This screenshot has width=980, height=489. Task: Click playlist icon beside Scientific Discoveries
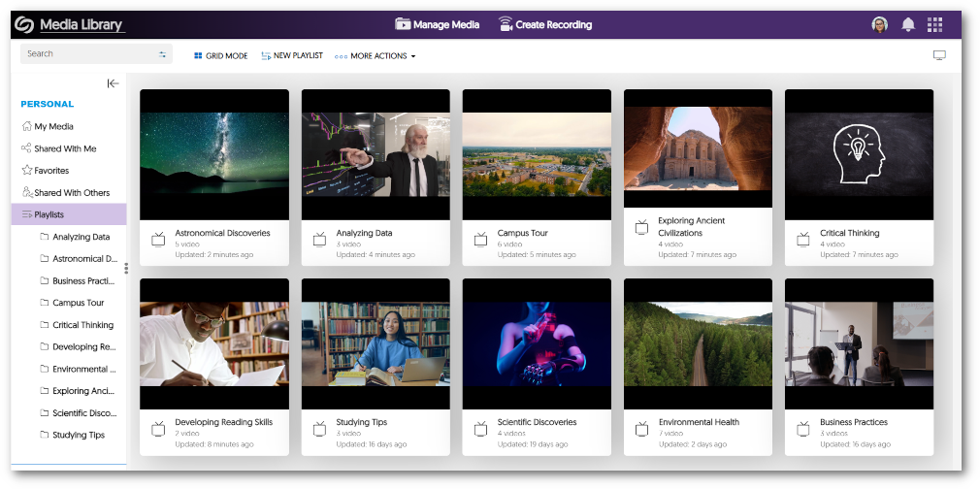tap(480, 429)
